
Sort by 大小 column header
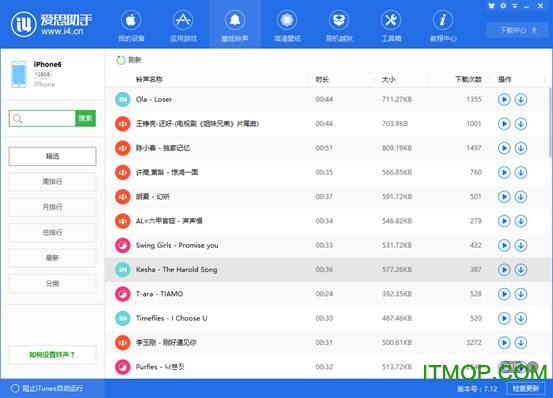pos(388,79)
